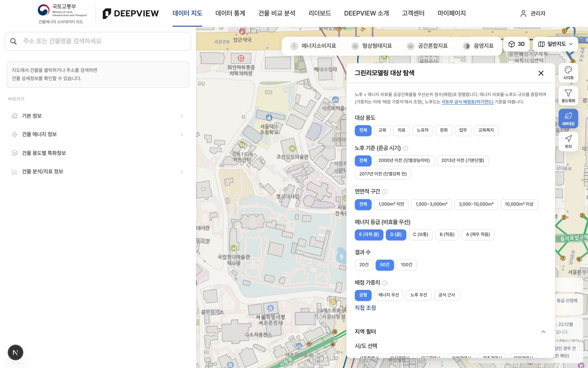
Task: Toggle 의료 target use chip
Action: coord(401,130)
